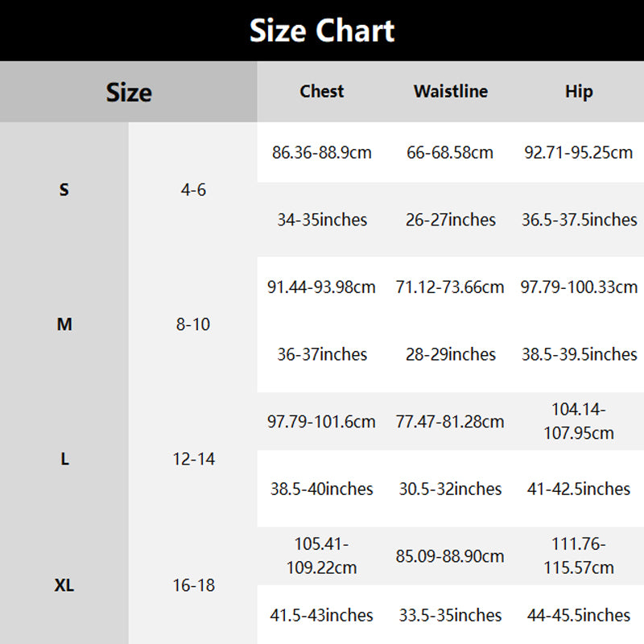644x644 pixels.
Task: Click the 41-42.5inches hip value
Action: tap(579, 489)
